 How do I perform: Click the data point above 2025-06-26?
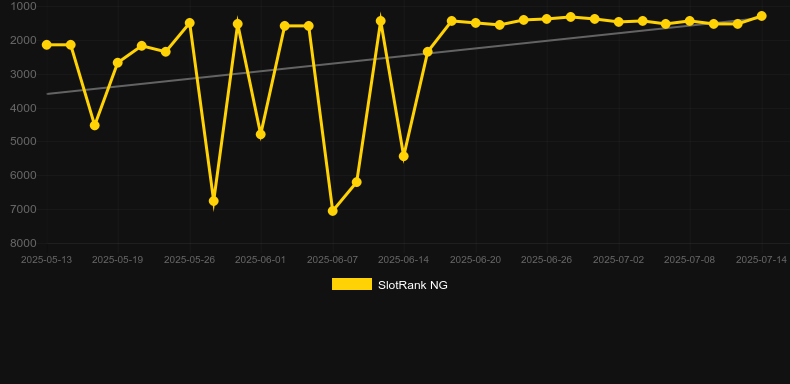click(547, 19)
